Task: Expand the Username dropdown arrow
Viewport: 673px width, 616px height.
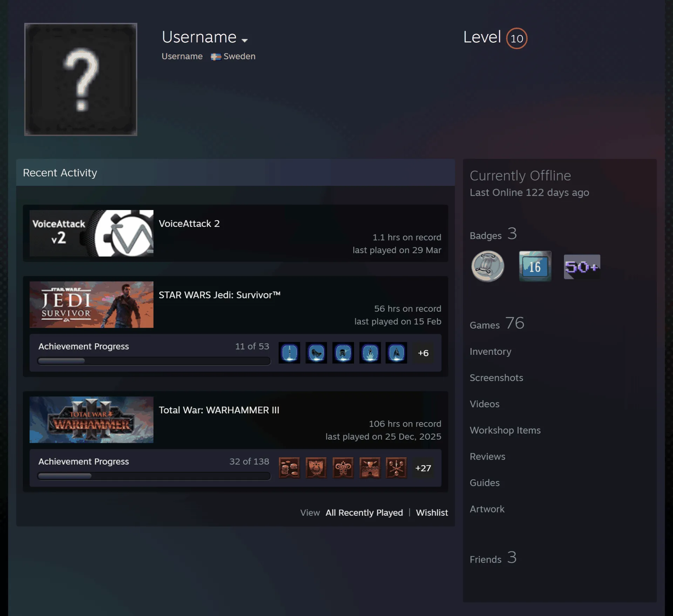Action: (x=245, y=40)
